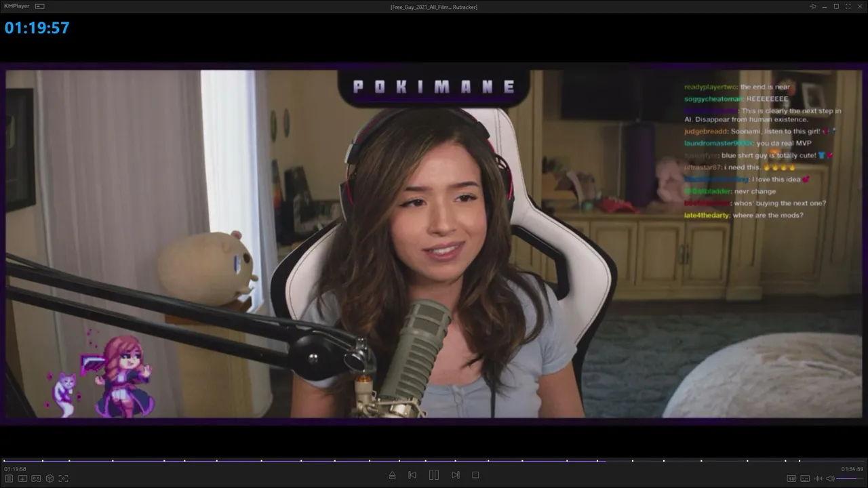
Task: Enable VR headset mode
Action: (36, 479)
